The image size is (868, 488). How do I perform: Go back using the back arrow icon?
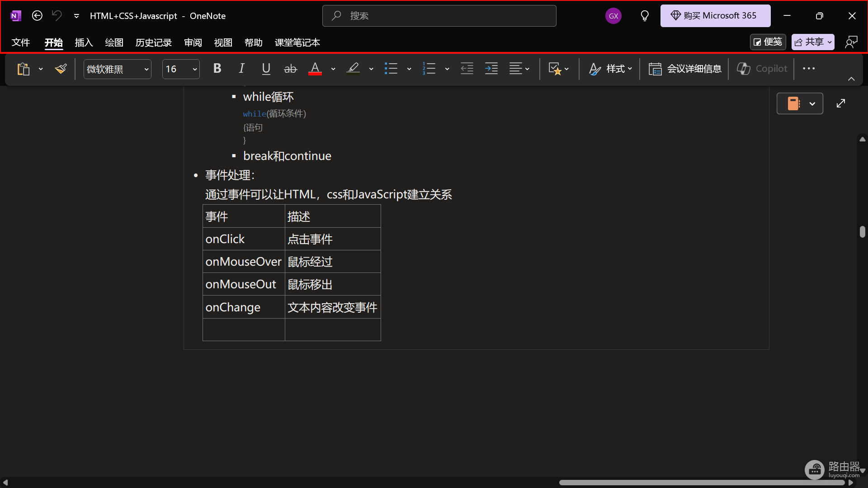(x=37, y=16)
